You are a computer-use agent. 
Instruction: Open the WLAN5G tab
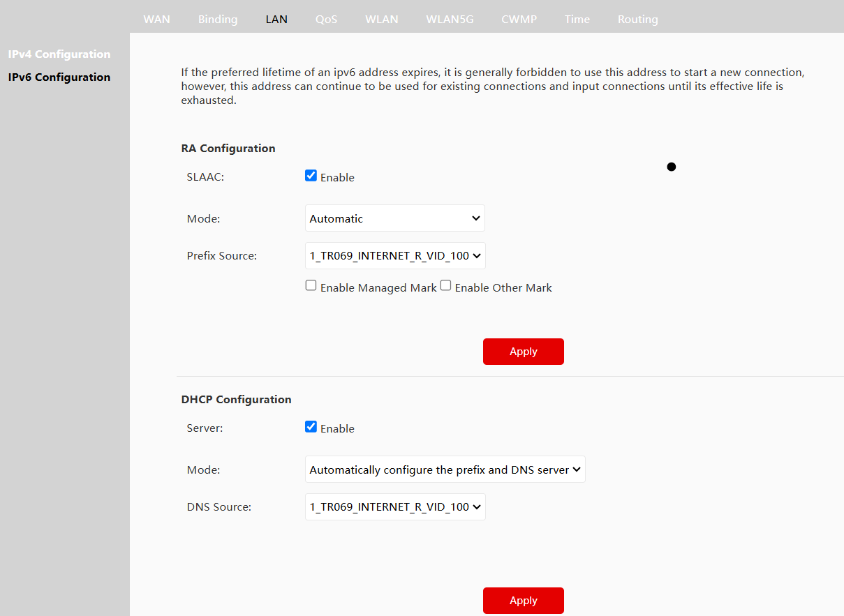pos(450,19)
